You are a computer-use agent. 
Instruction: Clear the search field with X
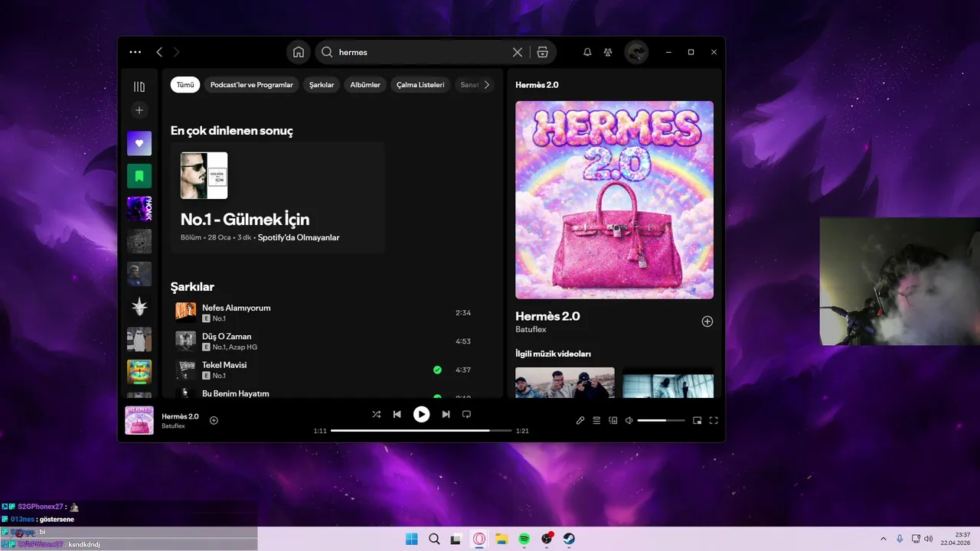click(518, 52)
